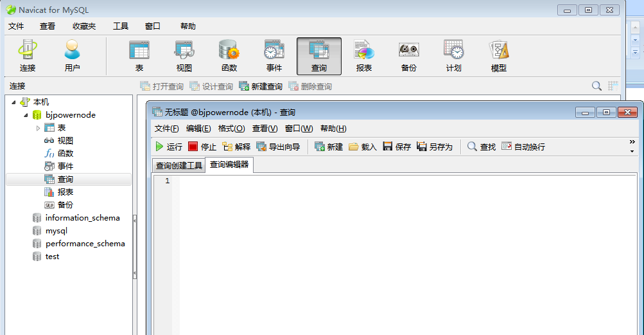
Task: Open 收藏夹 (Favorites) menu
Action: (84, 26)
